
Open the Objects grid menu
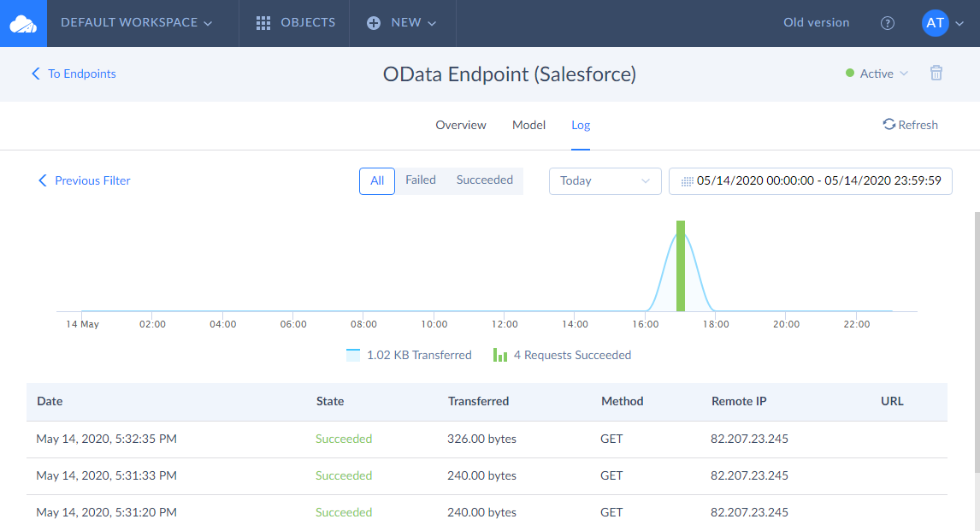tap(295, 22)
